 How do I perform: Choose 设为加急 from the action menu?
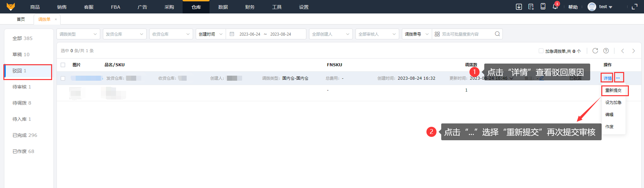tap(613, 102)
